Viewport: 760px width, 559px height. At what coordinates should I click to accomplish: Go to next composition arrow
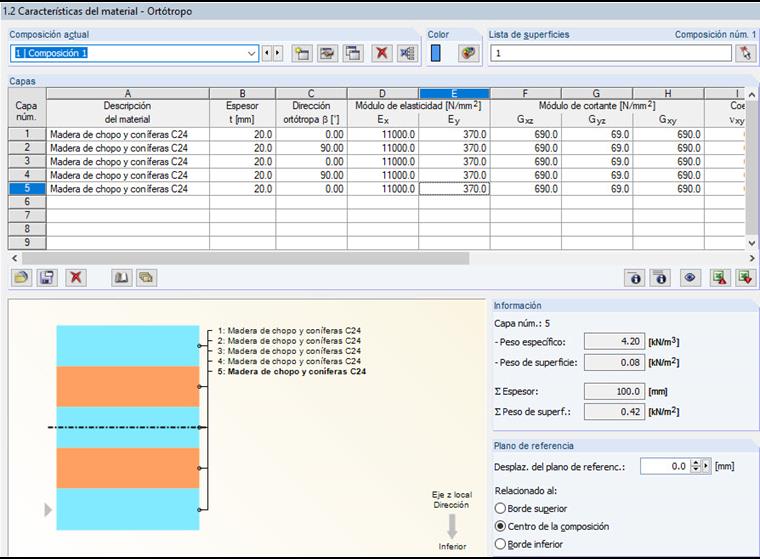(277, 53)
